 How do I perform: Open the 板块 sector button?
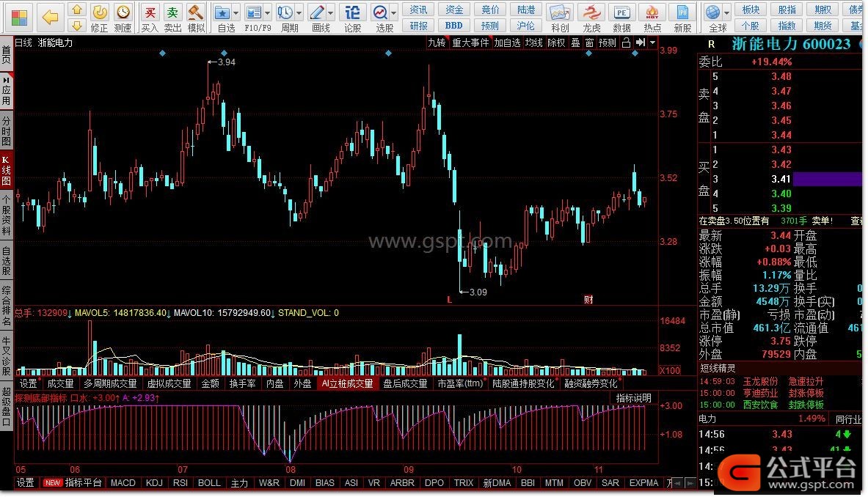pyautogui.click(x=751, y=10)
